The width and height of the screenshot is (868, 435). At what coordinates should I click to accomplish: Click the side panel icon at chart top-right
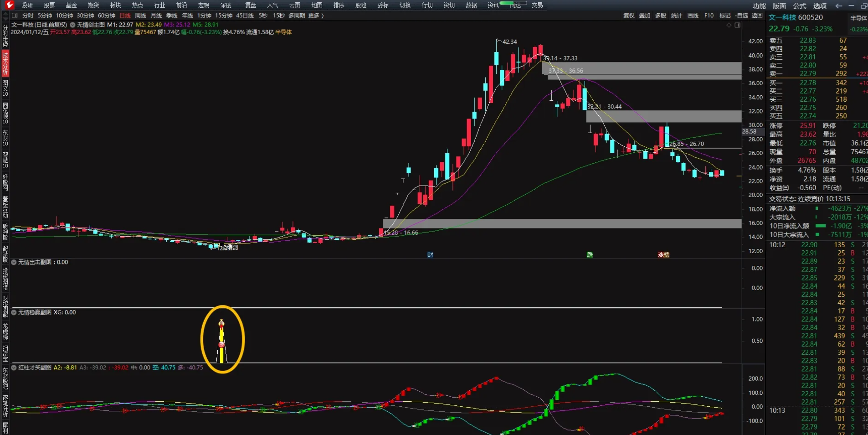click(738, 25)
